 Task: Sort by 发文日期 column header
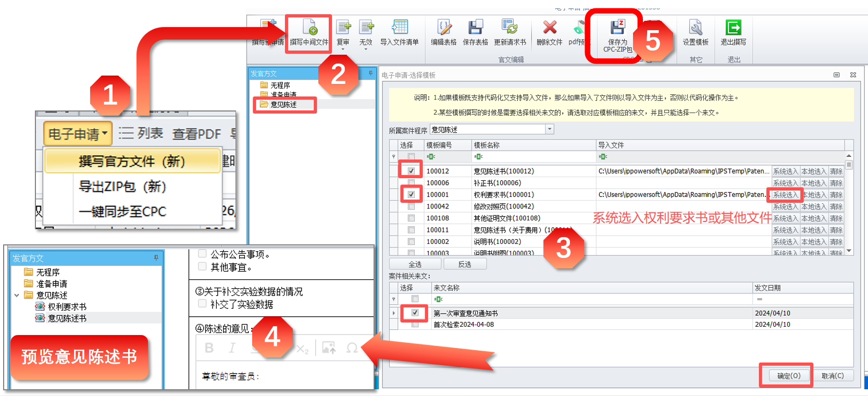803,288
